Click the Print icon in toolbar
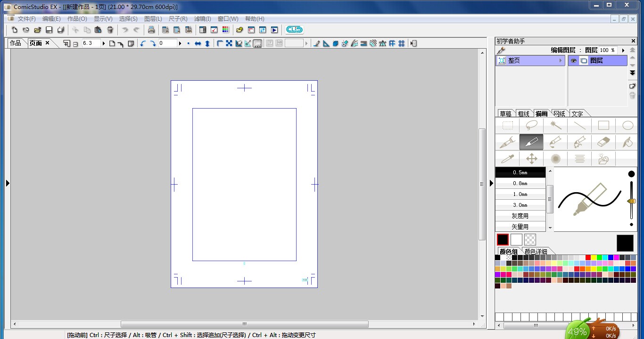Image resolution: width=644 pixels, height=339 pixels. click(x=151, y=30)
